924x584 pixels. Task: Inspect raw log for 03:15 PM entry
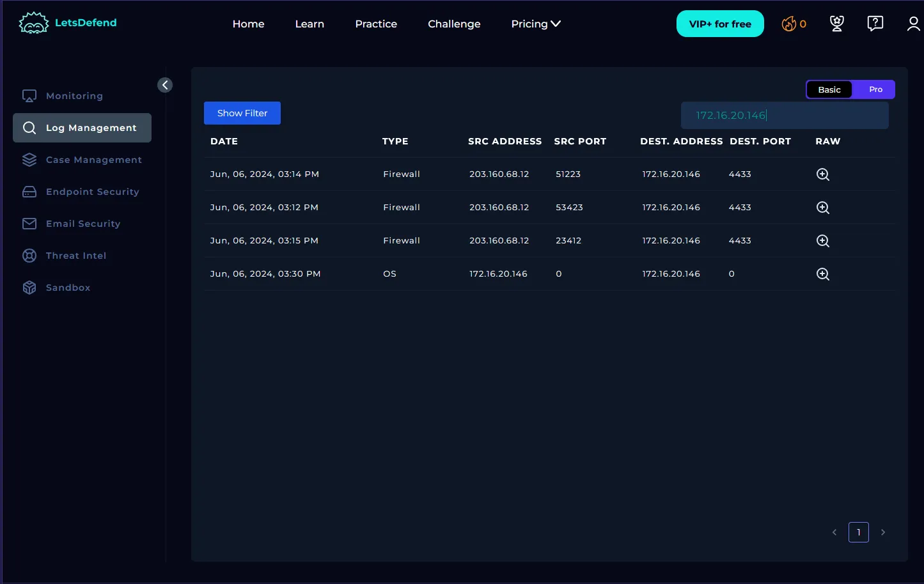(823, 241)
